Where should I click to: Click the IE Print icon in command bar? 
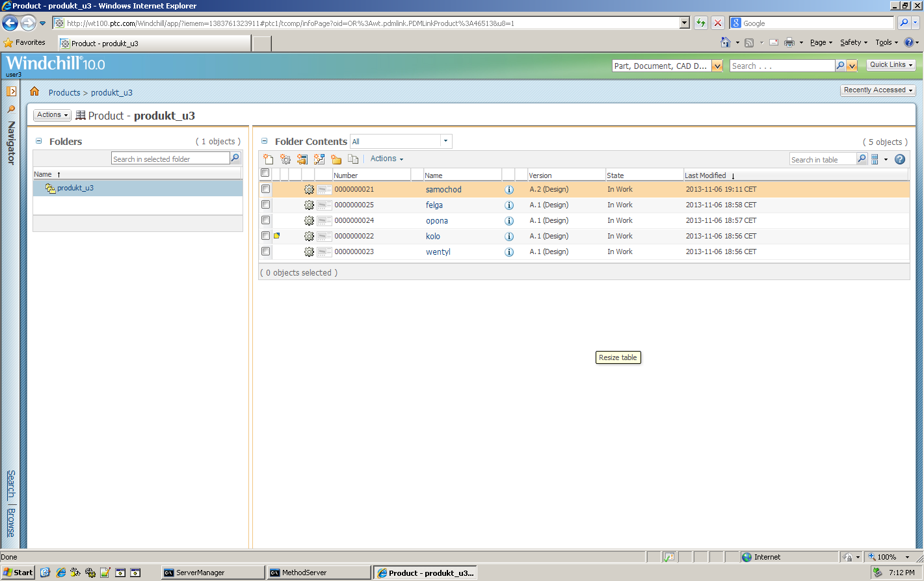tap(789, 42)
